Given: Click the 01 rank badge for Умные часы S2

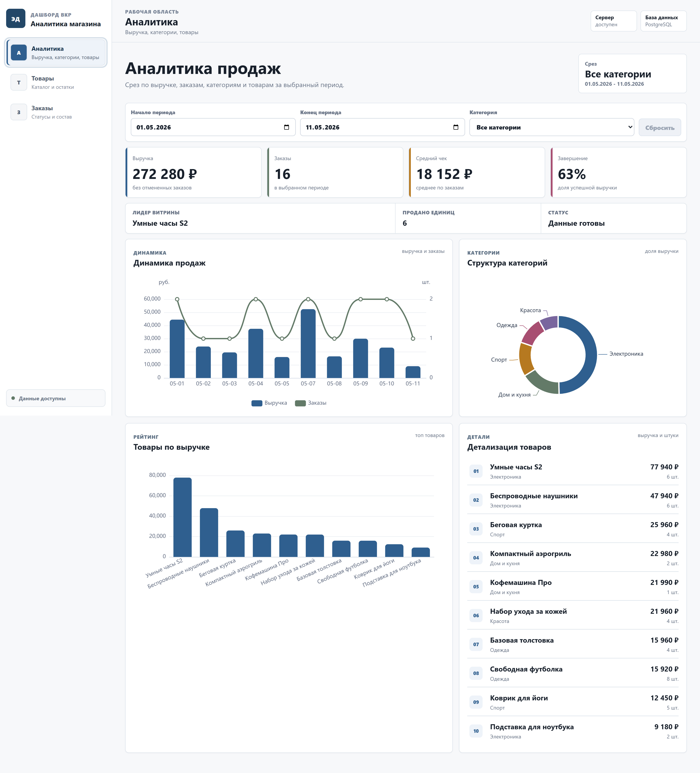Looking at the screenshot, I should [476, 471].
